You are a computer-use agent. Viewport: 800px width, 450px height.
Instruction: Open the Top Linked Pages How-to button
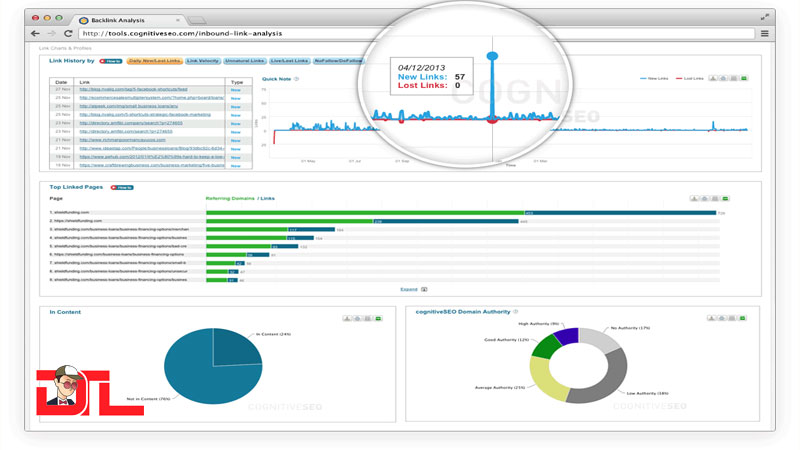point(122,188)
